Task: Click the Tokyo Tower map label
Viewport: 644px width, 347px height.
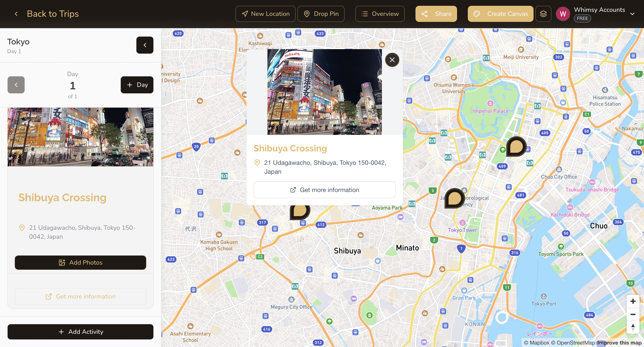Action: 462,230
